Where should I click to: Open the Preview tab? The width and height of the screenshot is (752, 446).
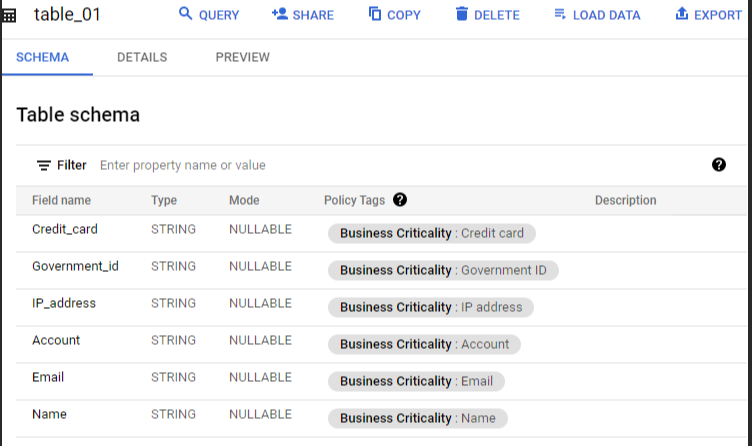[x=242, y=57]
